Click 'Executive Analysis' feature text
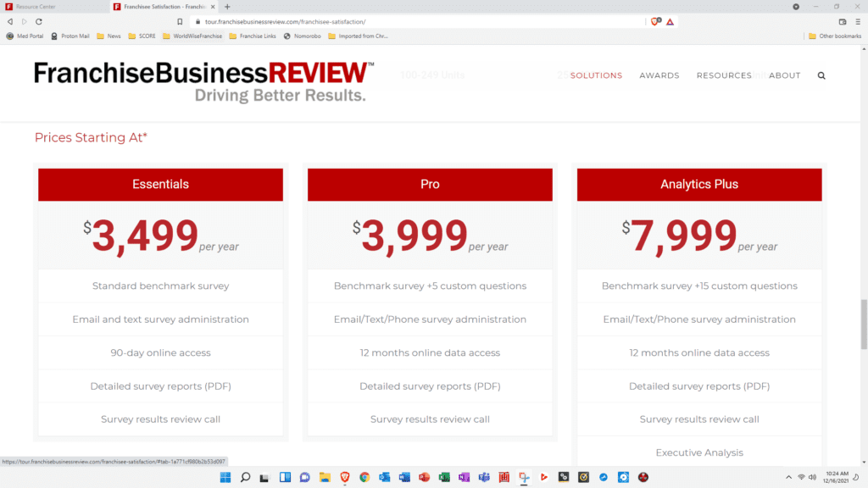 click(699, 452)
